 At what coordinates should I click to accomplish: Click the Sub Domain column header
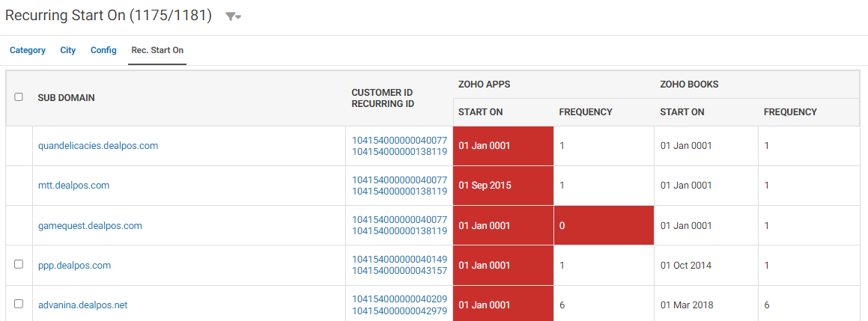tap(66, 98)
